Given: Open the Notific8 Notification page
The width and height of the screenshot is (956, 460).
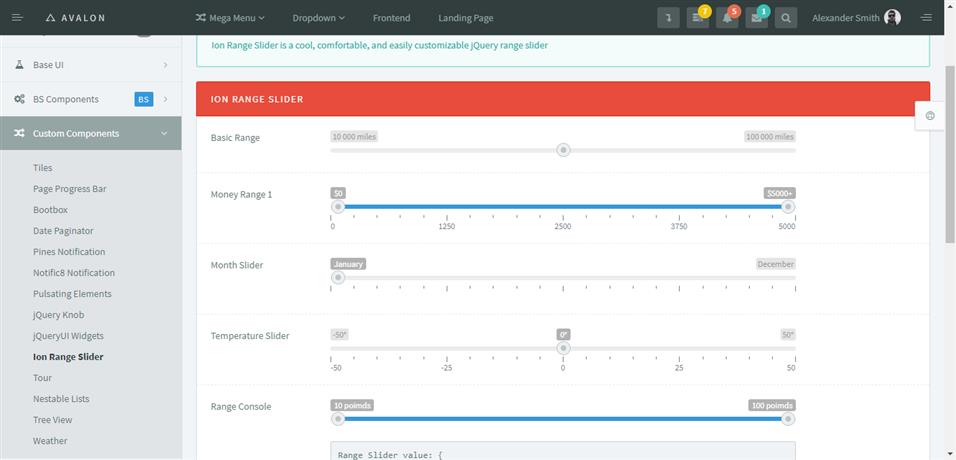Looking at the screenshot, I should click(74, 273).
